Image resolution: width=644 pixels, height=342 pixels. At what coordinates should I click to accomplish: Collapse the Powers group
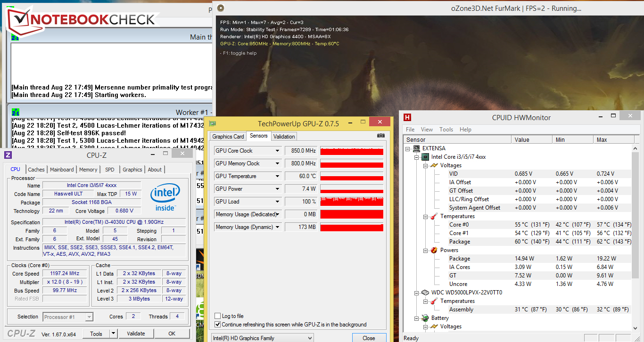pos(425,250)
